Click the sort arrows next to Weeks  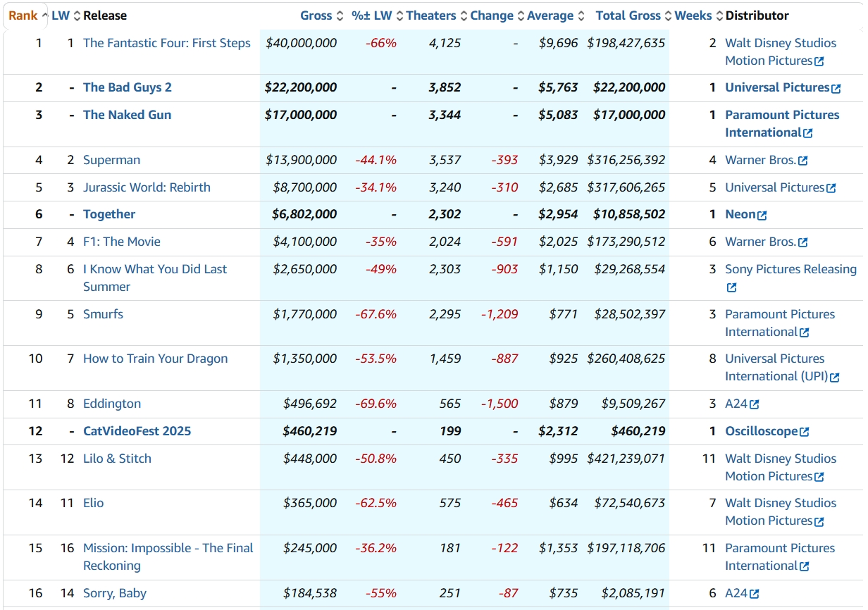(x=719, y=16)
